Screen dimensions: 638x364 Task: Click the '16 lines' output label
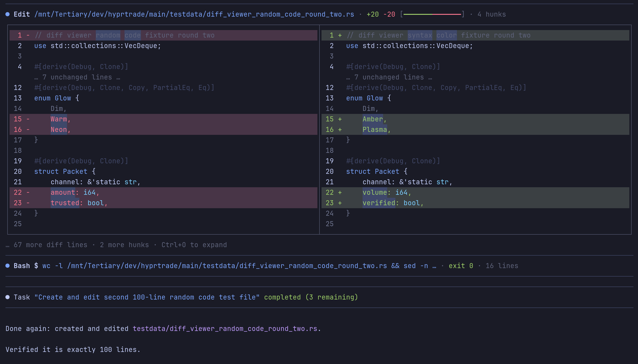coord(502,266)
